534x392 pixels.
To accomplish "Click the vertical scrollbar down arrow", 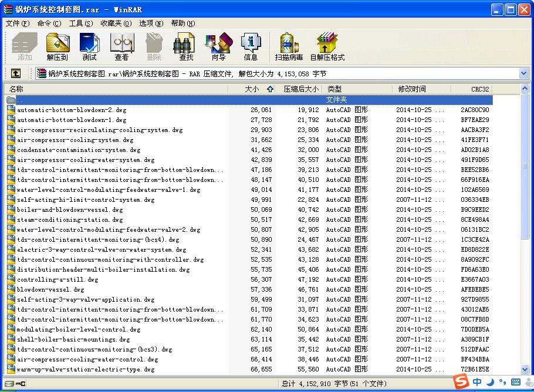I will point(525,369).
